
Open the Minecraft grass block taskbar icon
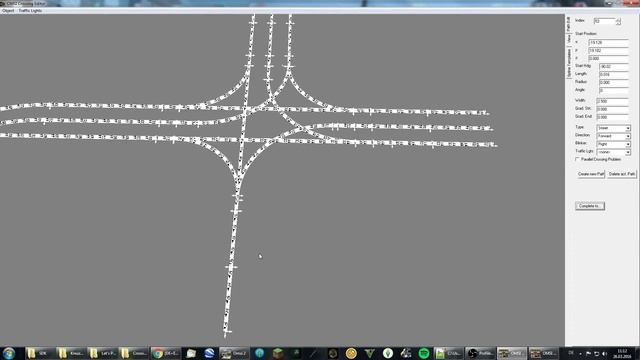[278, 353]
